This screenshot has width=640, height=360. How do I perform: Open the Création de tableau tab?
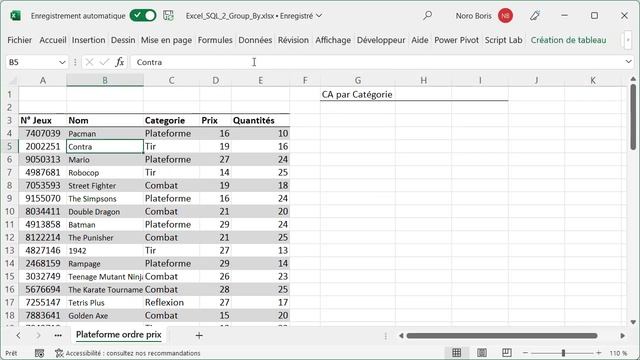pyautogui.click(x=569, y=40)
